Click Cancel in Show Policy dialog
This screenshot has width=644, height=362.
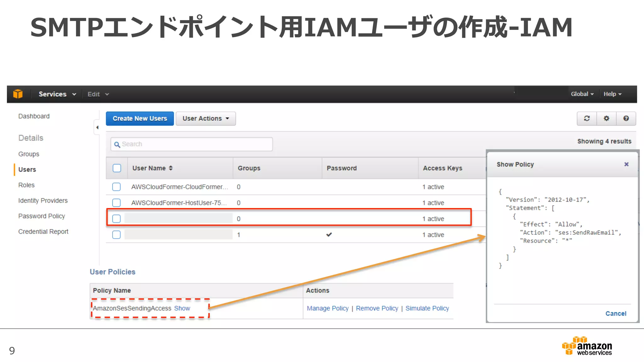click(x=616, y=313)
